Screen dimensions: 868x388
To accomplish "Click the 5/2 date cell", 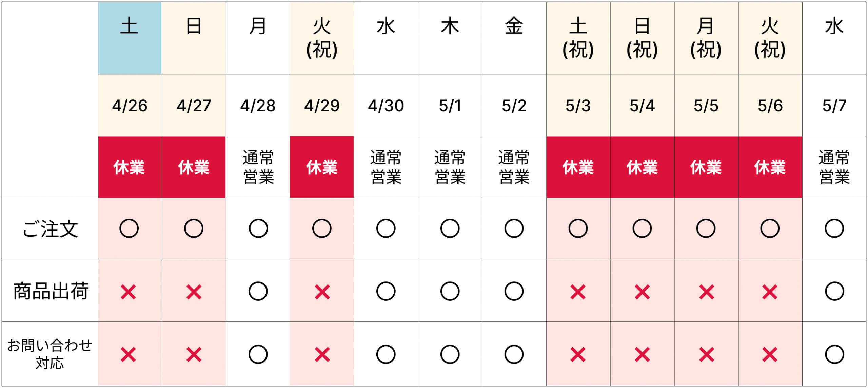I will (x=514, y=106).
